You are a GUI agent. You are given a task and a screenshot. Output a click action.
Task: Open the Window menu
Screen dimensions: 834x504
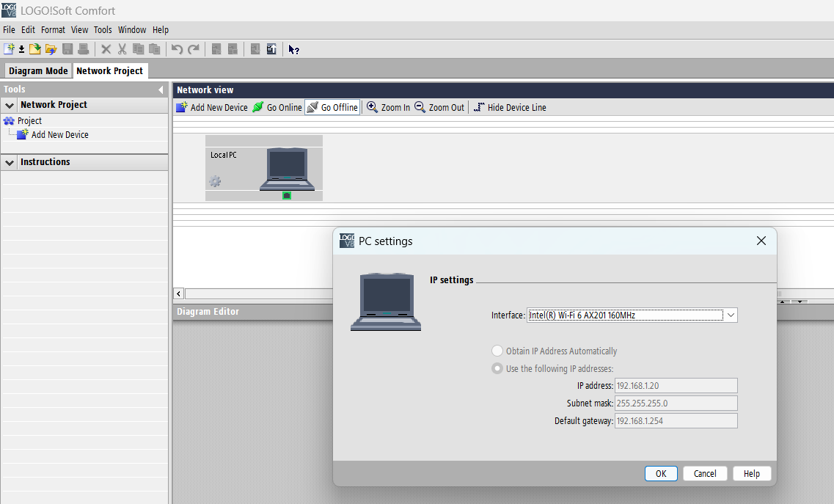pyautogui.click(x=132, y=30)
